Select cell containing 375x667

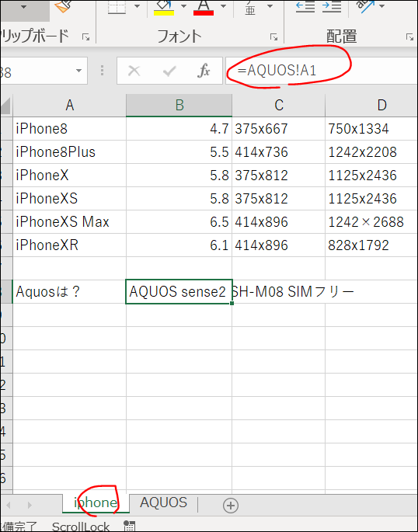coord(279,129)
